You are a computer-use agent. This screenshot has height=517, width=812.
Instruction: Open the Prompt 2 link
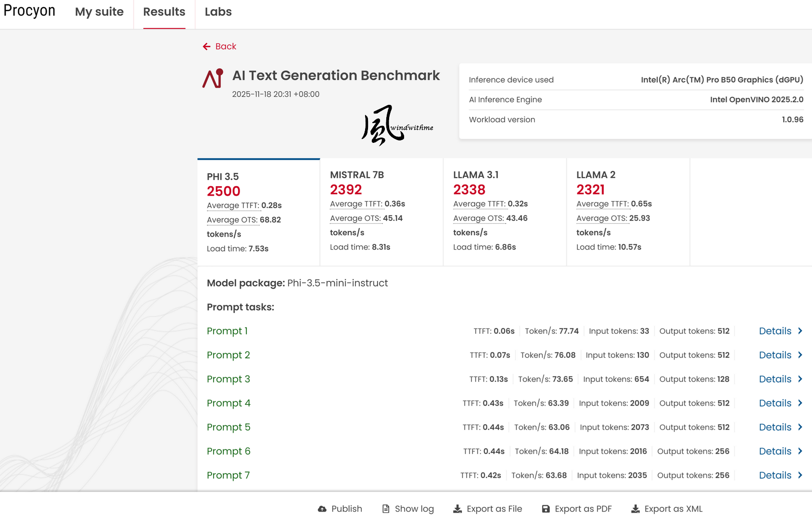click(228, 355)
